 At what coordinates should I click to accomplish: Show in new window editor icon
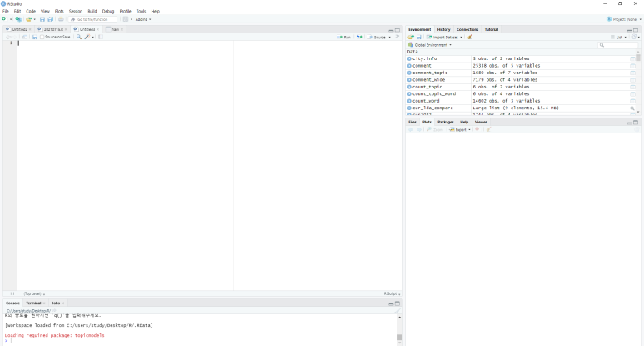tap(25, 37)
